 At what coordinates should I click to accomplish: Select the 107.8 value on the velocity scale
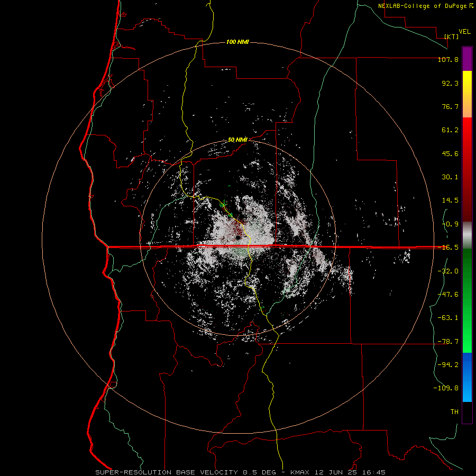(x=448, y=59)
